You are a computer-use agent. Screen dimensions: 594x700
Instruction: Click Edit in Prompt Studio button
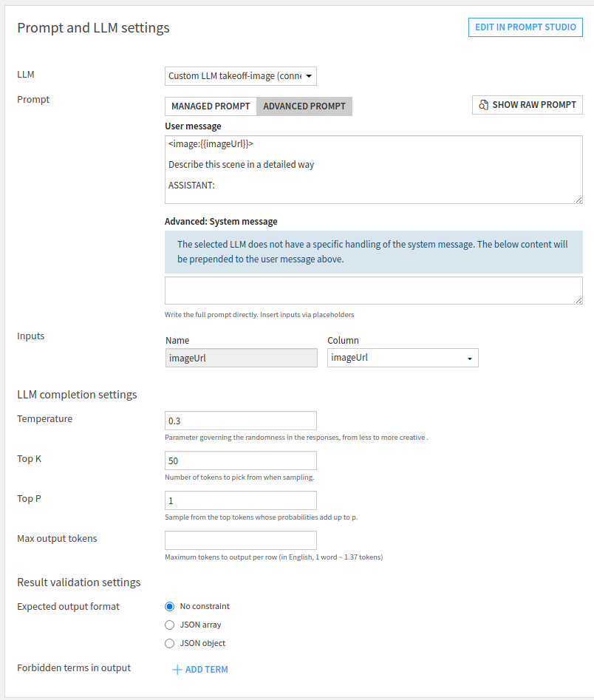tap(525, 27)
